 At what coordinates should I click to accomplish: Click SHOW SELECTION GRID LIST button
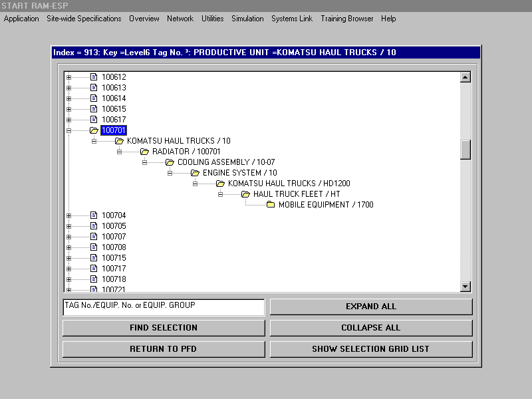(x=371, y=348)
